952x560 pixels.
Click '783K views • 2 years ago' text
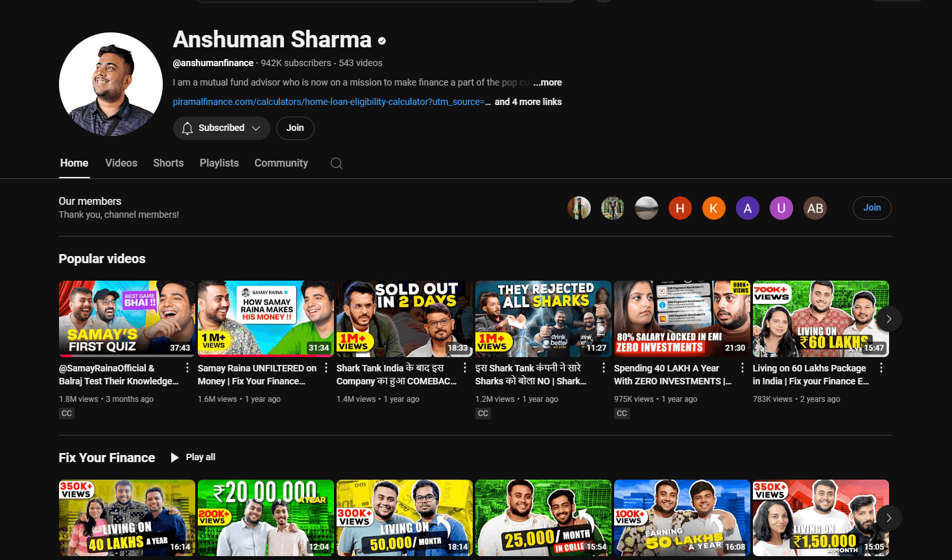pos(796,399)
